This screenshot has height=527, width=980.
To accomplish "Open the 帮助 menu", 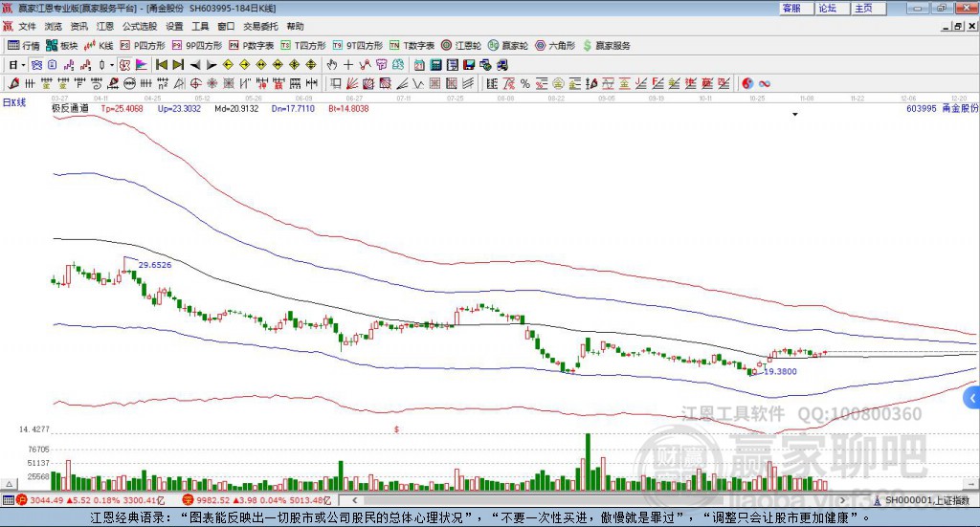I will (295, 26).
